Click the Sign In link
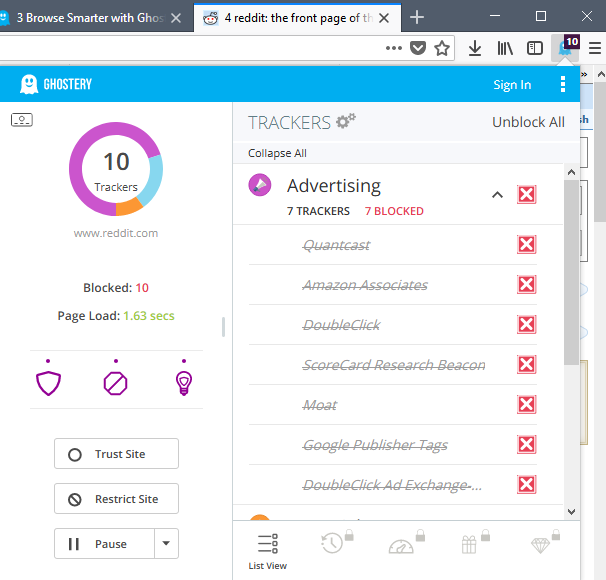Viewport: 606px width, 580px height. pos(512,85)
